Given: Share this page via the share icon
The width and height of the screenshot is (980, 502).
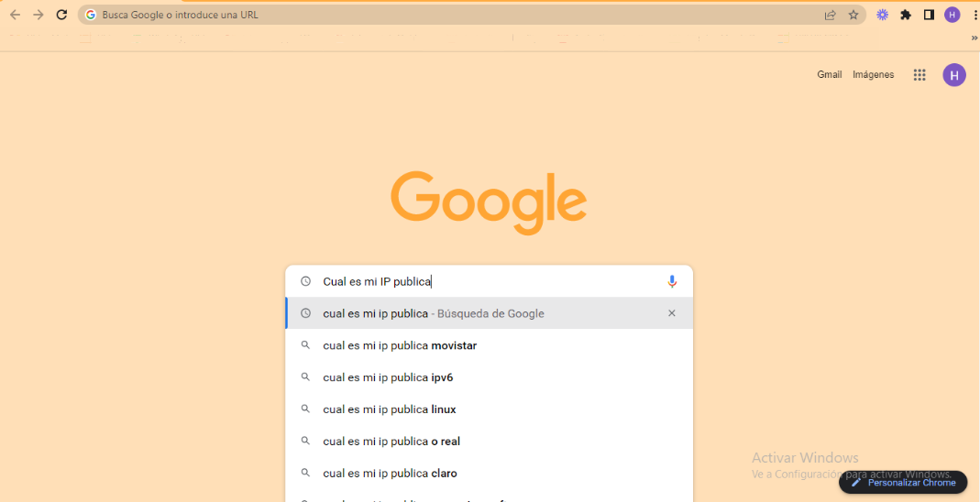Looking at the screenshot, I should [830, 15].
